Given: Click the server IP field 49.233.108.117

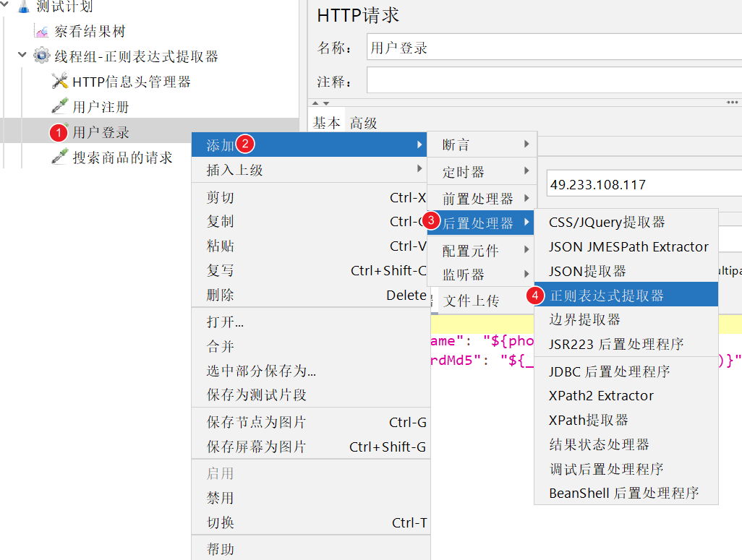Looking at the screenshot, I should click(x=644, y=184).
